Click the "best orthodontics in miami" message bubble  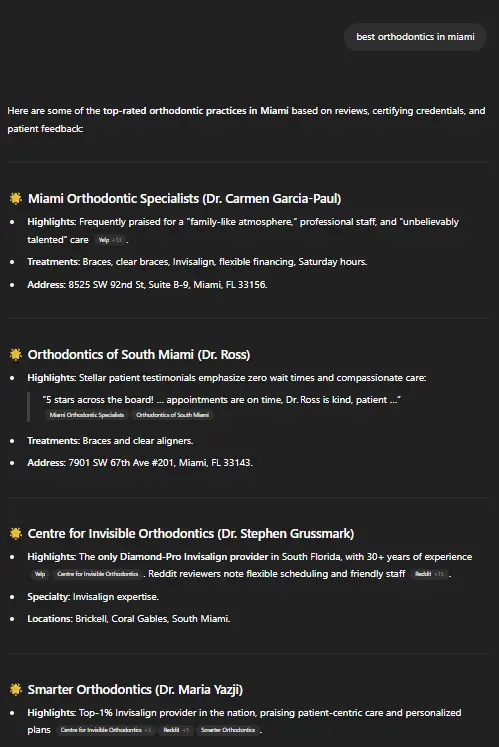point(415,37)
